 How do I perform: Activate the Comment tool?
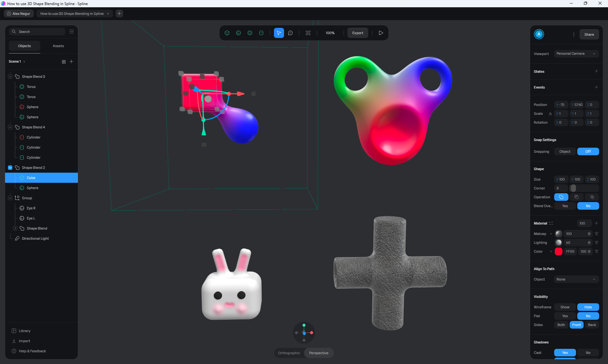[290, 33]
